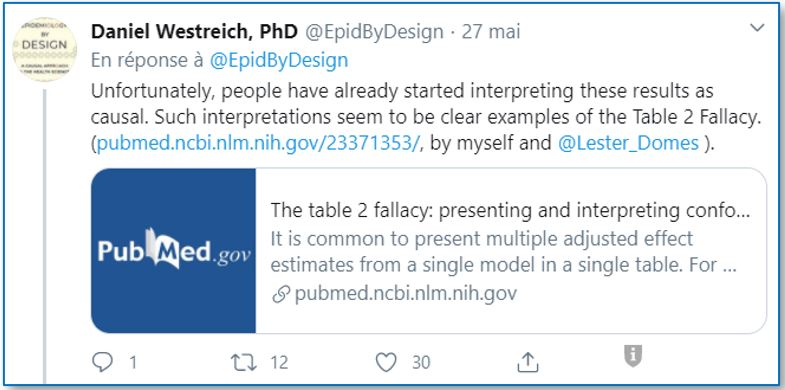Click the pubmed.ncbi.nlm.nih.gov domain in card
Viewport: 785px width, 390px height.
405,294
